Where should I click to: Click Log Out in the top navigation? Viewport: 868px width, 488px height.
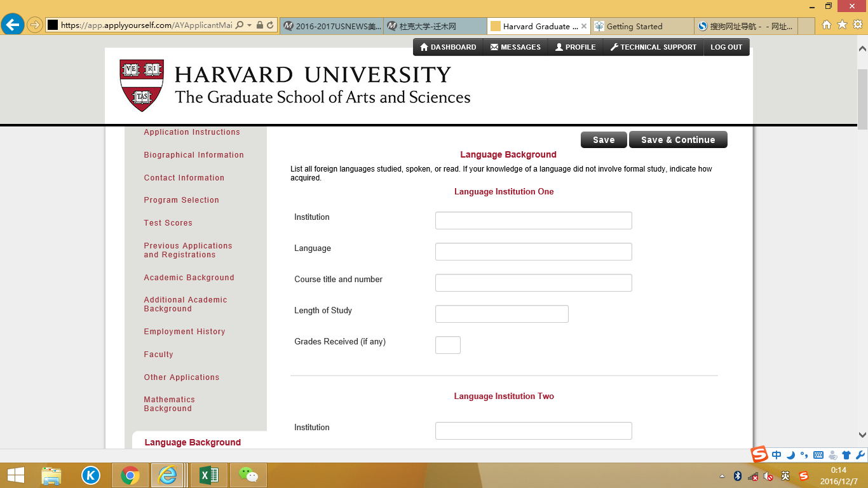pyautogui.click(x=726, y=47)
